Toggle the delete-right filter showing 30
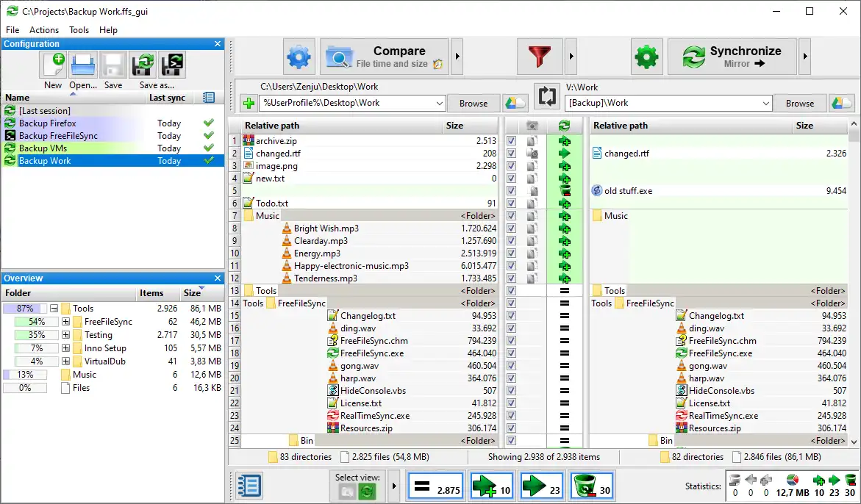 click(591, 486)
